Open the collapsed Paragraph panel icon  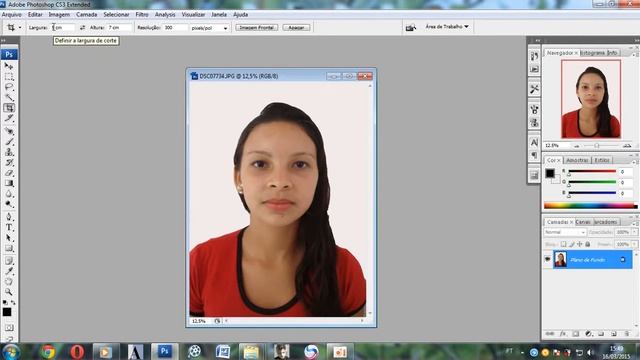click(x=534, y=155)
